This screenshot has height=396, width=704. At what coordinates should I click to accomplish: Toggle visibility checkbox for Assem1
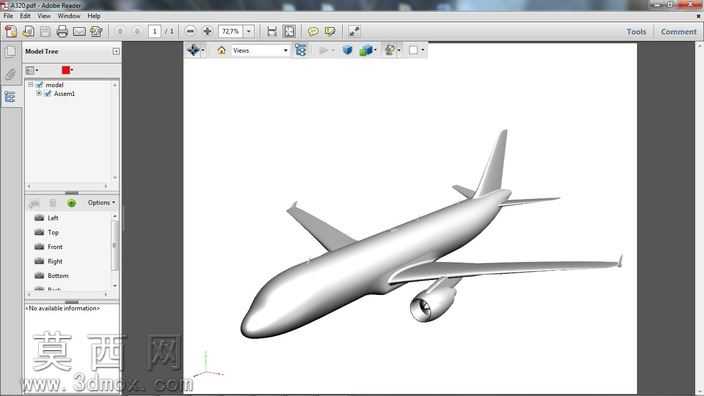coord(48,93)
